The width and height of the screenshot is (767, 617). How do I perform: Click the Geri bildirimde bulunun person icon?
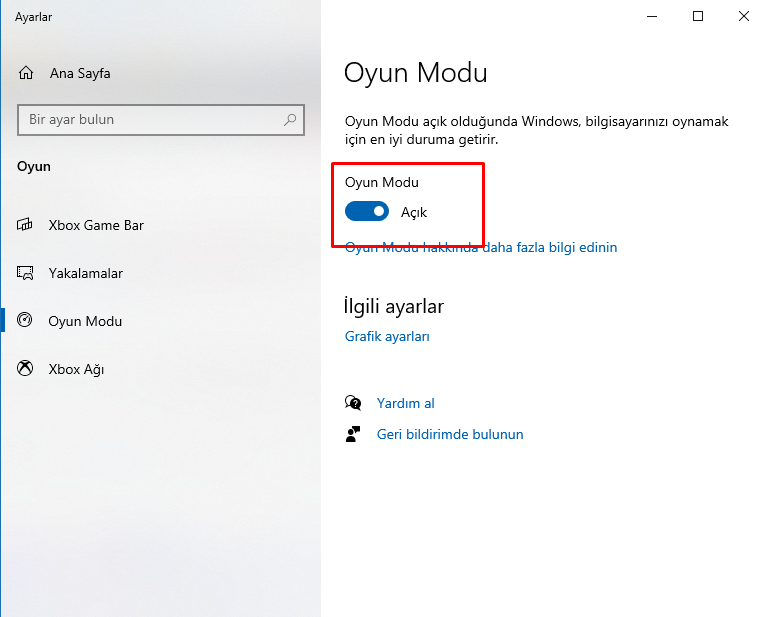[353, 434]
